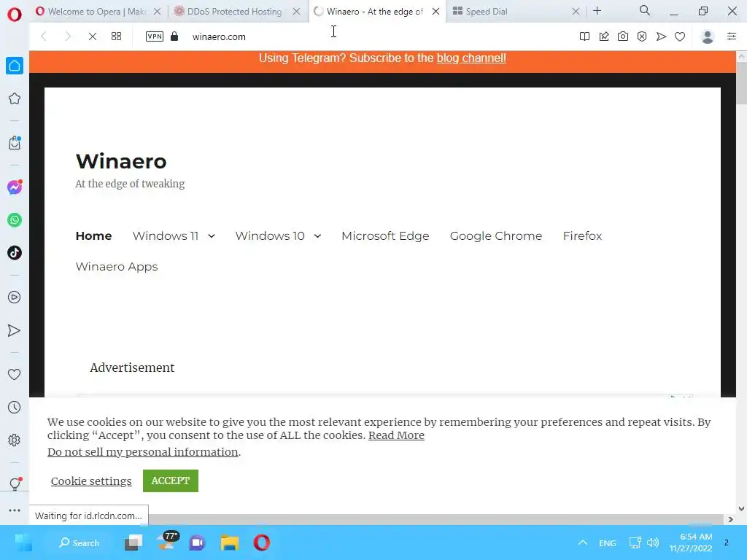Open Easy Setup menu icon
747x560 pixels.
point(732,36)
